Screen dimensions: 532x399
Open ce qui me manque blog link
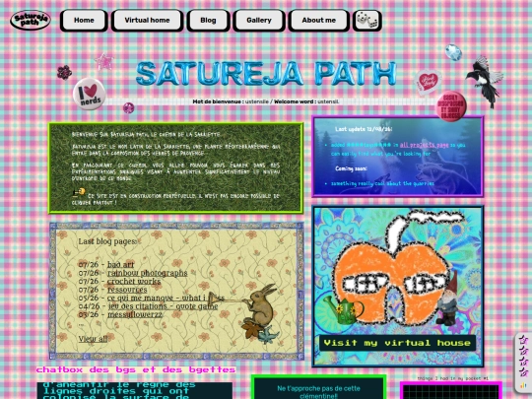(x=166, y=298)
